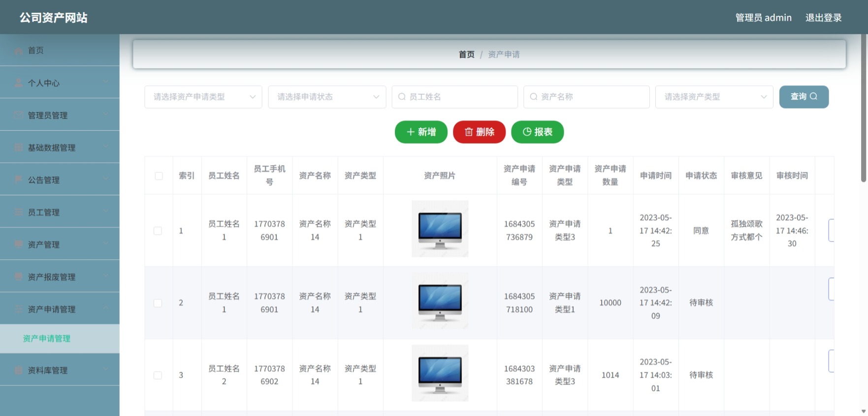Click the green 新增 button
The image size is (868, 416).
point(421,132)
